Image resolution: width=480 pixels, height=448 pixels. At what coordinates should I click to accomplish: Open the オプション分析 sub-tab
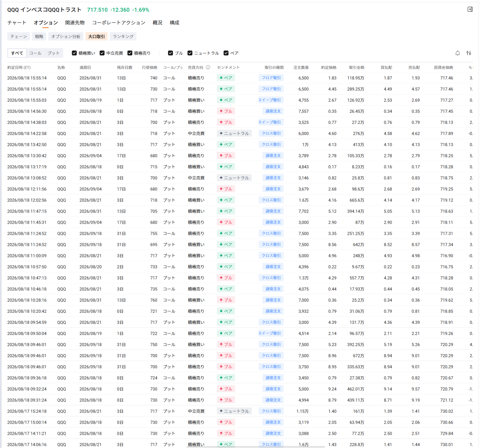66,37
